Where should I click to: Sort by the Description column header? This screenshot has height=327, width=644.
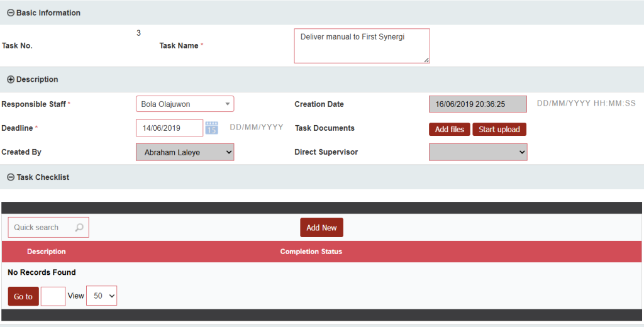[47, 252]
